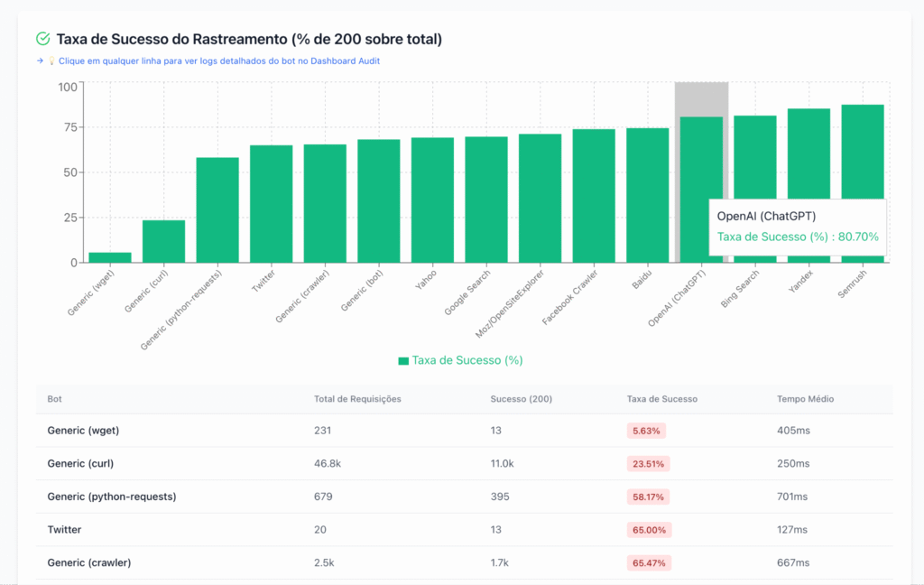The height and width of the screenshot is (585, 924).
Task: Open the Generic (wget) table row
Action: pos(465,431)
